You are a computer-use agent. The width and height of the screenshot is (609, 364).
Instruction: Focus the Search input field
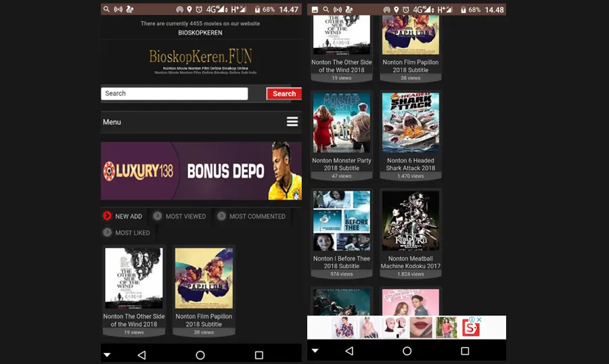click(175, 93)
